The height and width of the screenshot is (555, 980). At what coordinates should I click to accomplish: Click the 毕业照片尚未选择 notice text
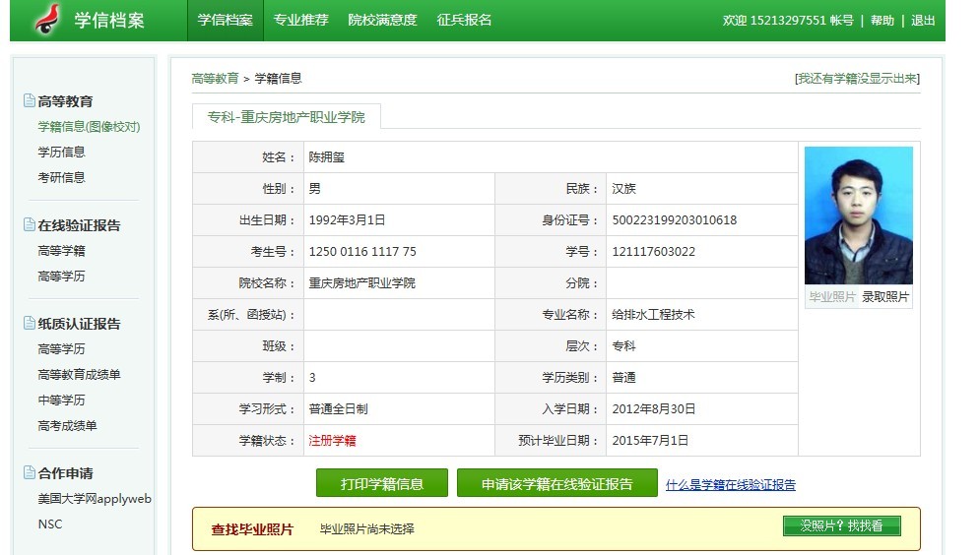click(x=366, y=528)
